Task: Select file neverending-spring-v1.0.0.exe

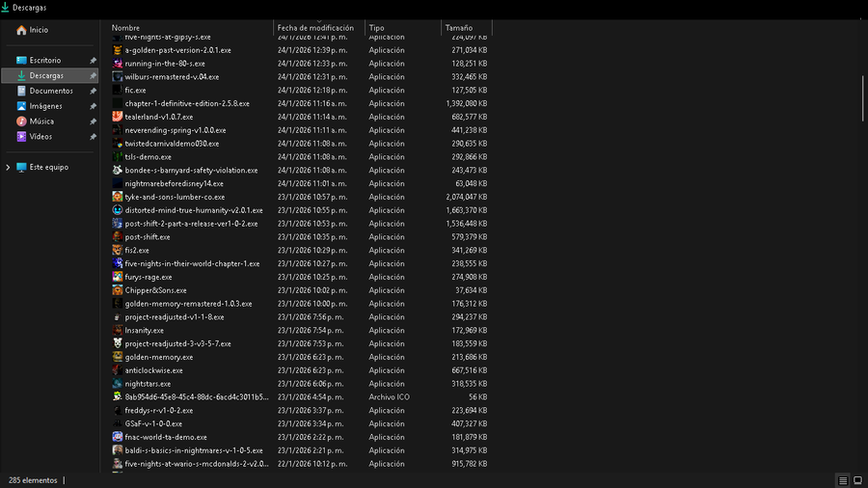Action: (x=176, y=130)
